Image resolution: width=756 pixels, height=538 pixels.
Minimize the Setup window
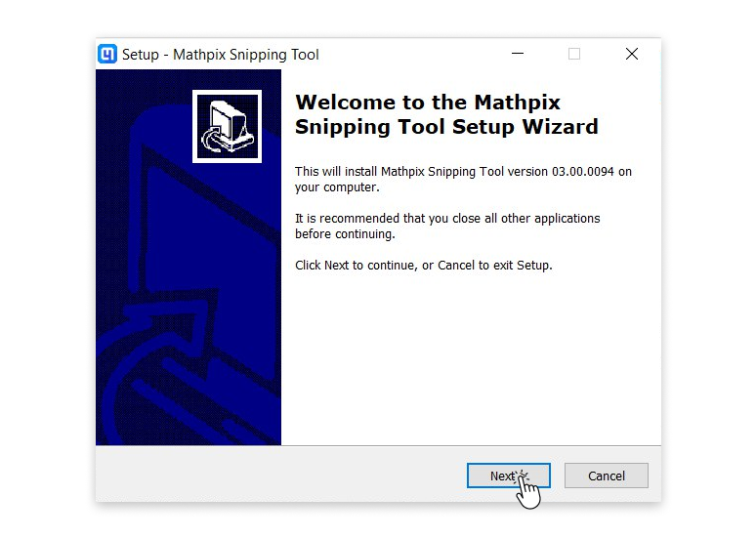point(518,54)
